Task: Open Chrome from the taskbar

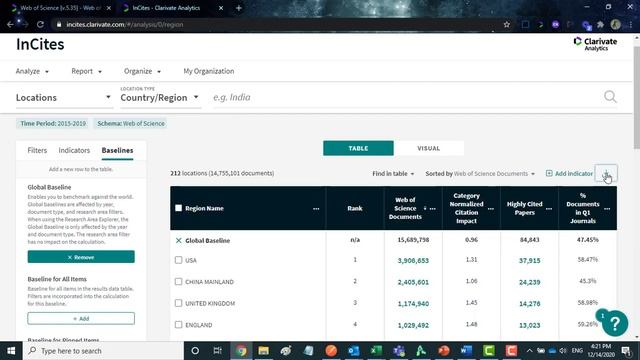Action: pyautogui.click(x=241, y=351)
